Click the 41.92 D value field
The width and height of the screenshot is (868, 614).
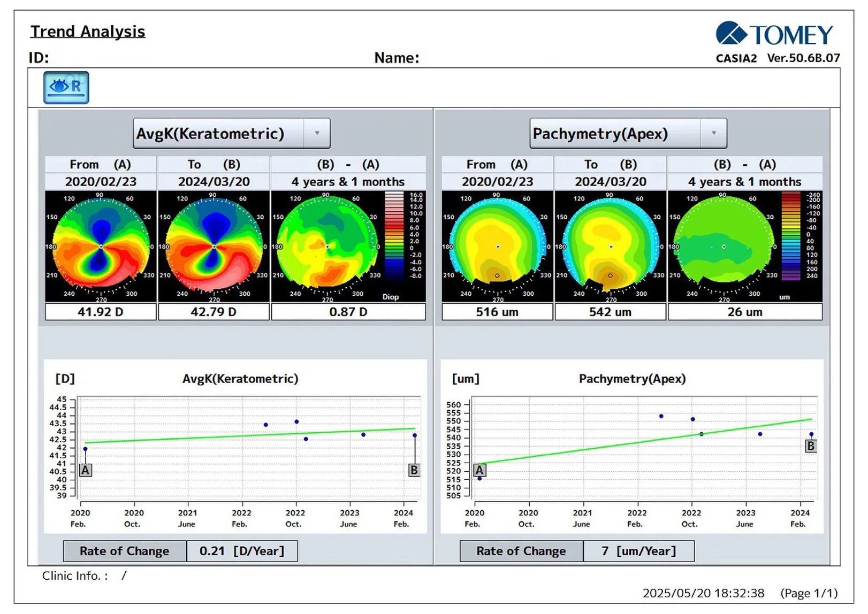click(101, 312)
